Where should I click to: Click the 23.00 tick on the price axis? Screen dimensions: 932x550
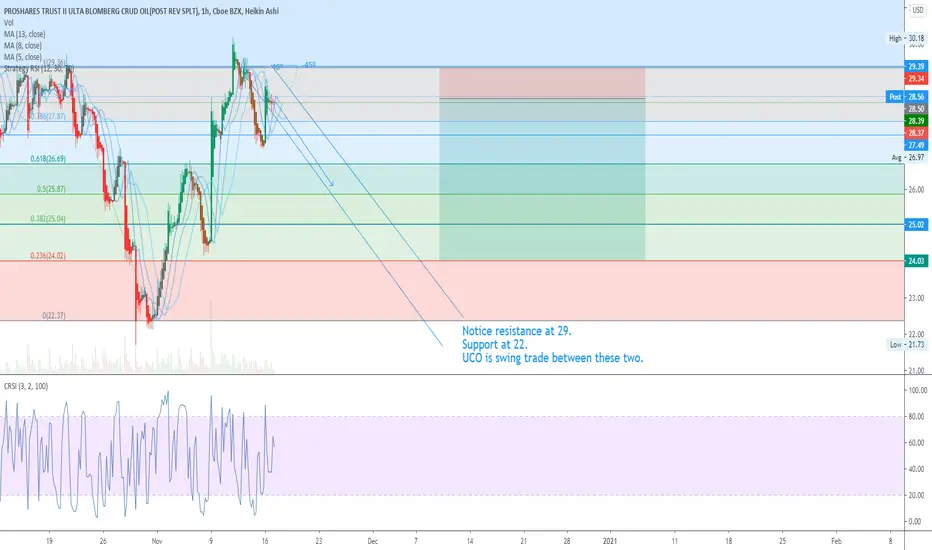916,298
